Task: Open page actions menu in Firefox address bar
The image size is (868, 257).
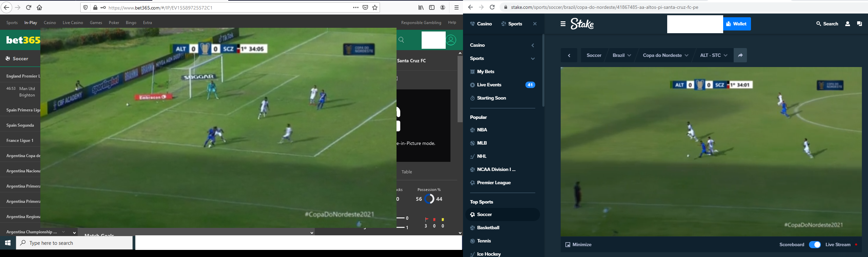Action: pos(355,7)
